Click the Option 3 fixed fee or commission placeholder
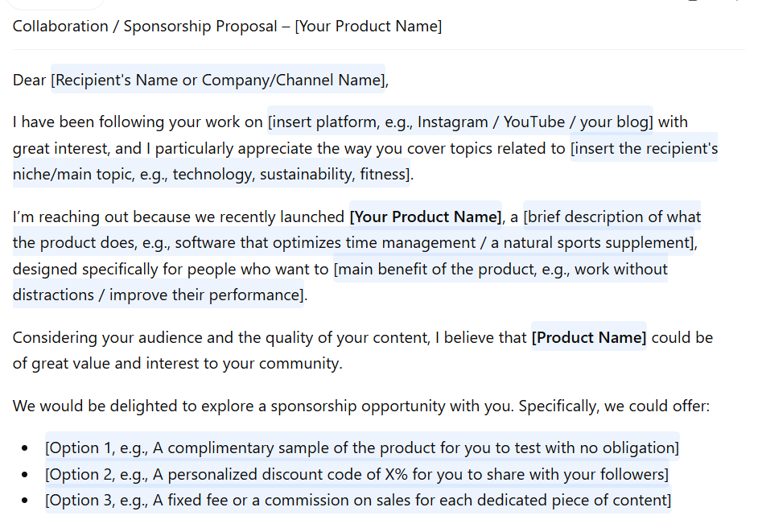The image size is (758, 532). pyautogui.click(x=358, y=500)
